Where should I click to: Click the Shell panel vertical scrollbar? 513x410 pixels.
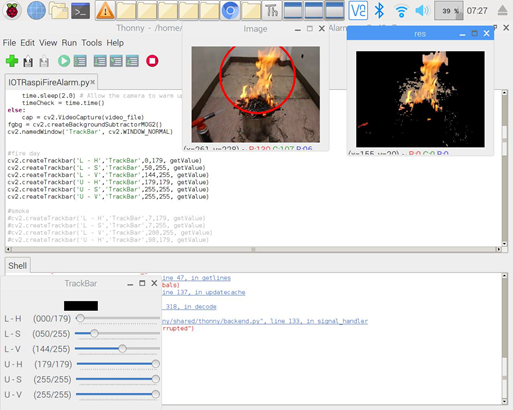tap(505, 339)
